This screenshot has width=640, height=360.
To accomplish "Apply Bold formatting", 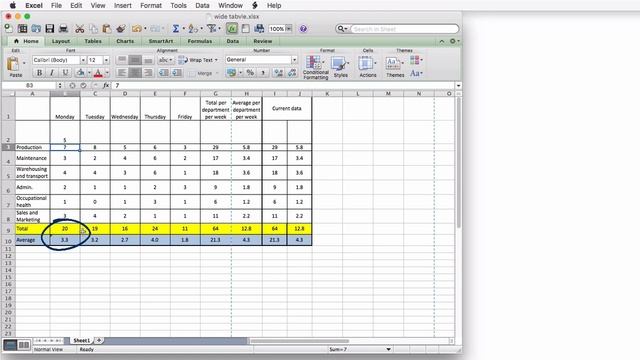I will click(39, 73).
